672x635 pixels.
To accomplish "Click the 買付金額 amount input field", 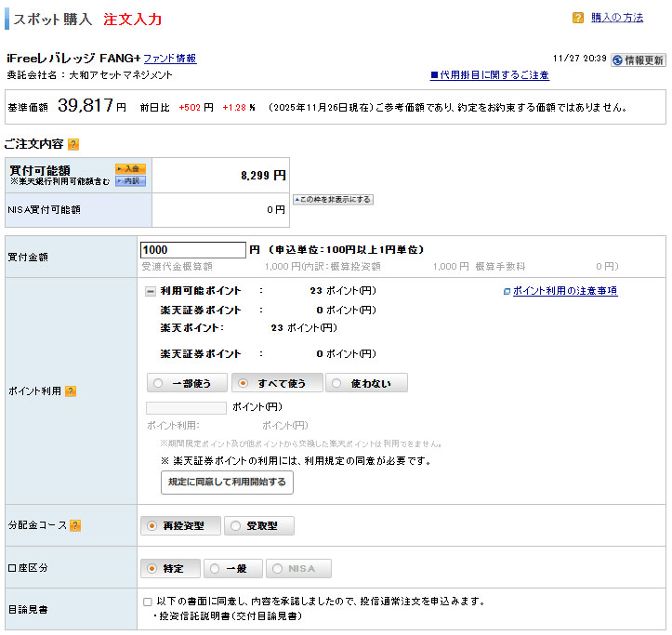I will [x=192, y=250].
